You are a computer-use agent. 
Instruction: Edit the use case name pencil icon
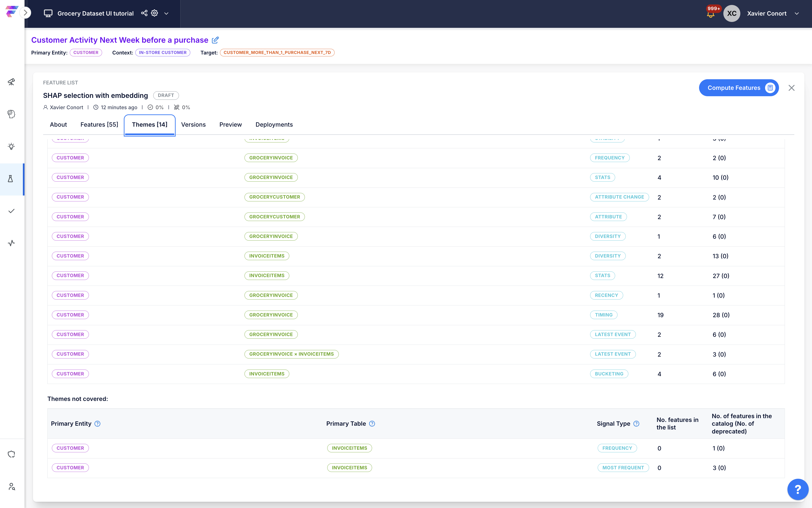point(215,40)
